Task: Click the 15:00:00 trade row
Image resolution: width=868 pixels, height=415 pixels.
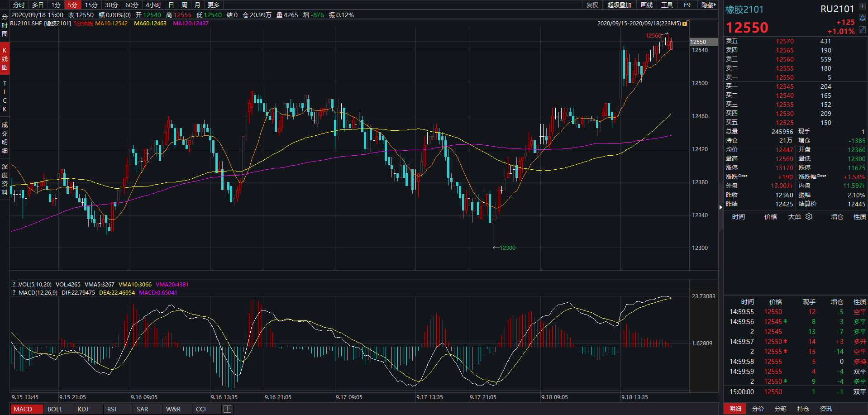Action: click(x=795, y=392)
